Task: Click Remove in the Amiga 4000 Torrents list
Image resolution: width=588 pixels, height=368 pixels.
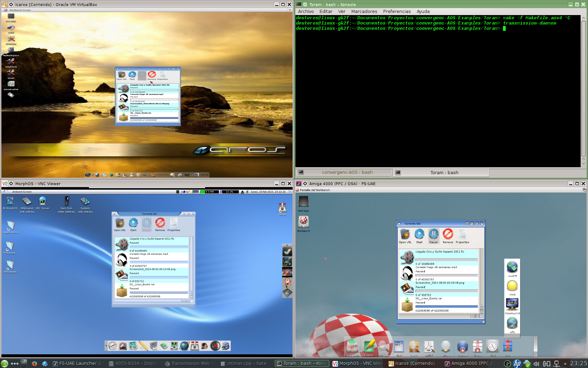Action: point(448,236)
